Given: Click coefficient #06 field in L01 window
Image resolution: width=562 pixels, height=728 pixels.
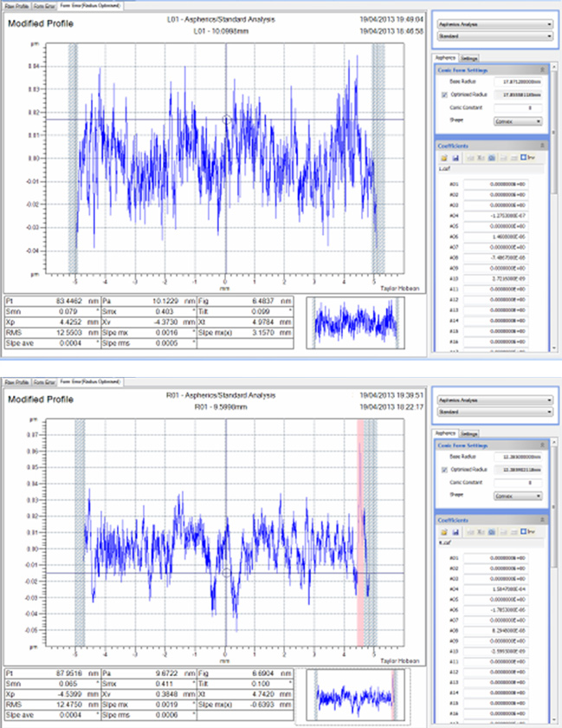Looking at the screenshot, I should coord(495,237).
